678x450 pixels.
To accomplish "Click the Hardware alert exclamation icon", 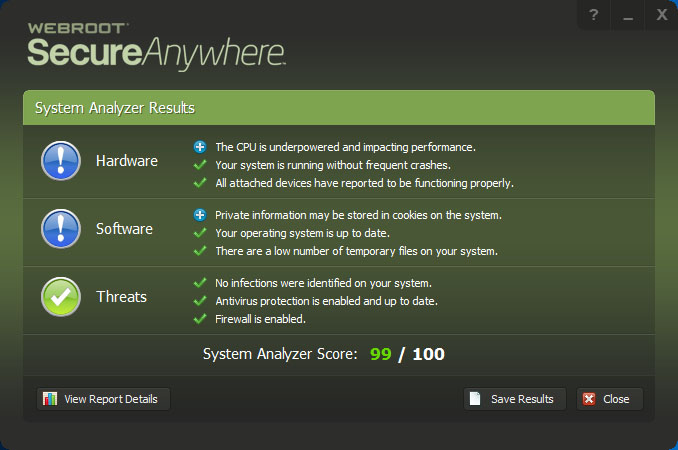I will [61, 161].
